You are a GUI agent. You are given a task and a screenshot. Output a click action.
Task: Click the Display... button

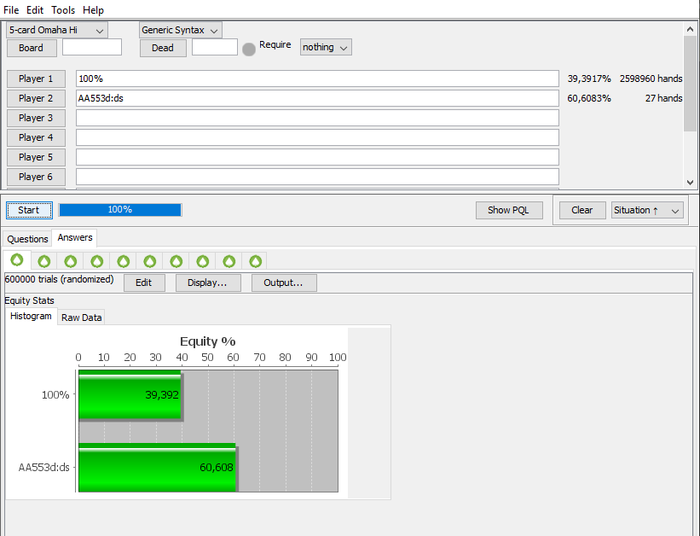pyautogui.click(x=208, y=283)
